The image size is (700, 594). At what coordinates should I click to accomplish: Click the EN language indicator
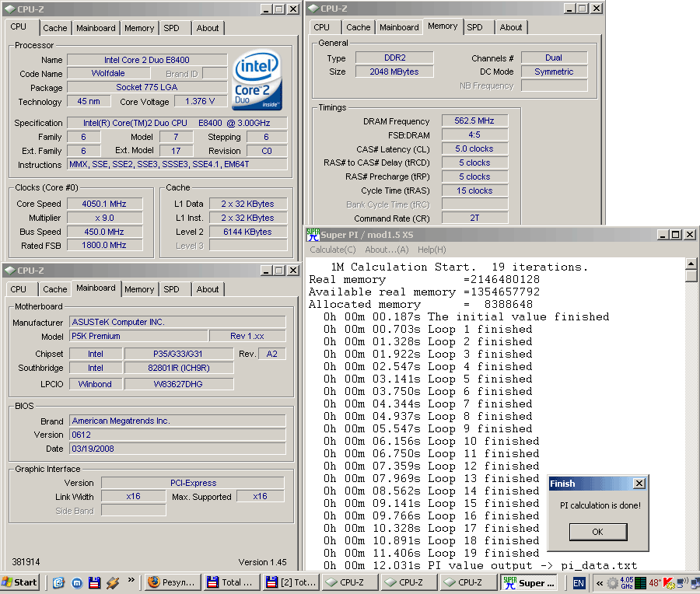[579, 583]
